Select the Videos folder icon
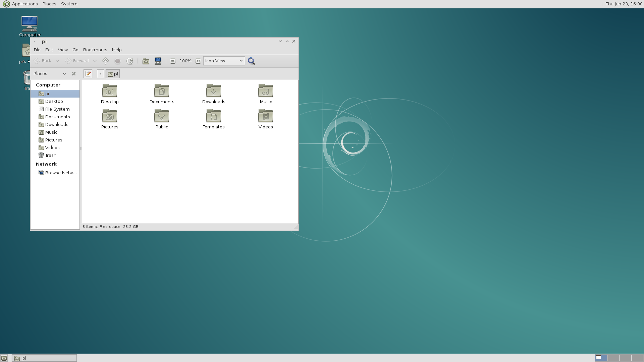Image resolution: width=644 pixels, height=362 pixels. click(266, 119)
